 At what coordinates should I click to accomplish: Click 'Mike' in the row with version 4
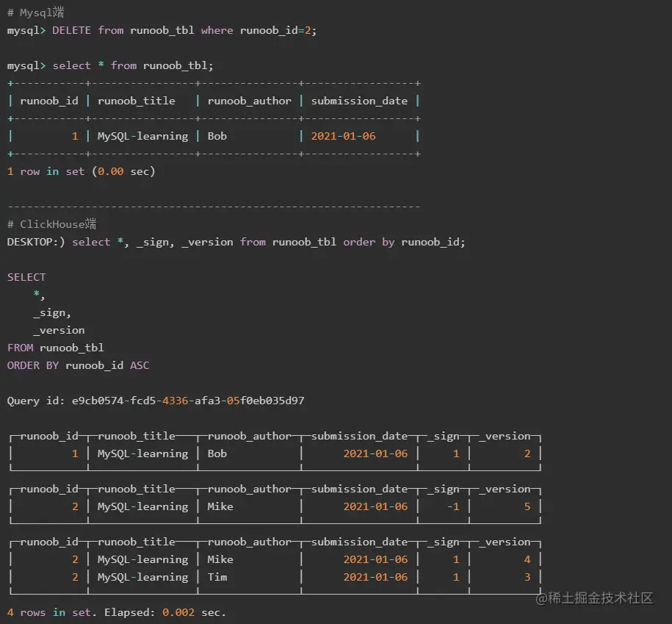click(x=220, y=559)
